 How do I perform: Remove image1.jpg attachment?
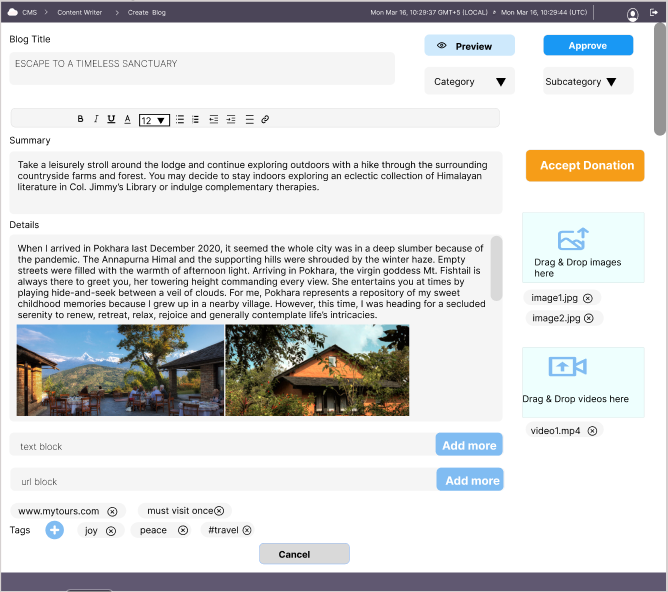click(x=587, y=298)
